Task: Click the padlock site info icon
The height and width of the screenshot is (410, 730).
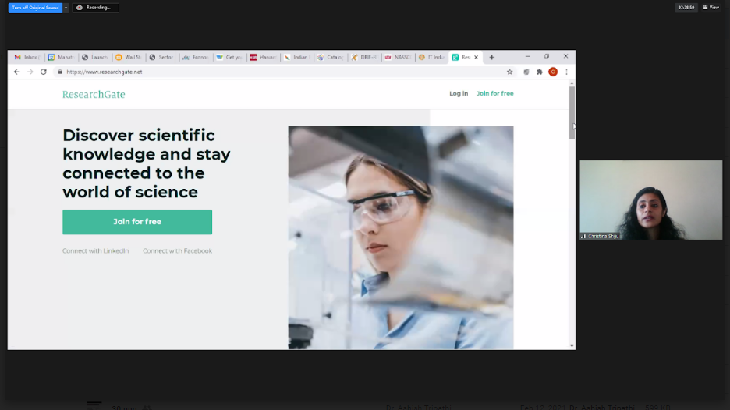Action: pos(60,72)
